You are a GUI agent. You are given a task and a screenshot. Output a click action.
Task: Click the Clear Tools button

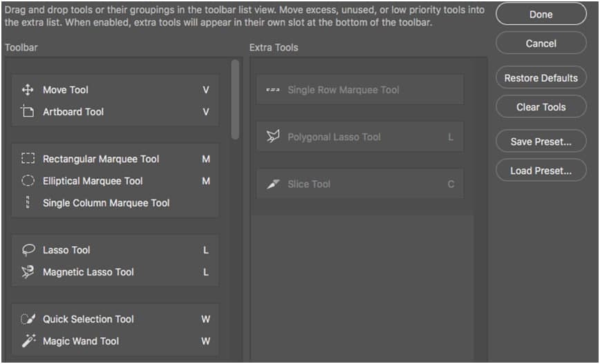click(x=541, y=107)
